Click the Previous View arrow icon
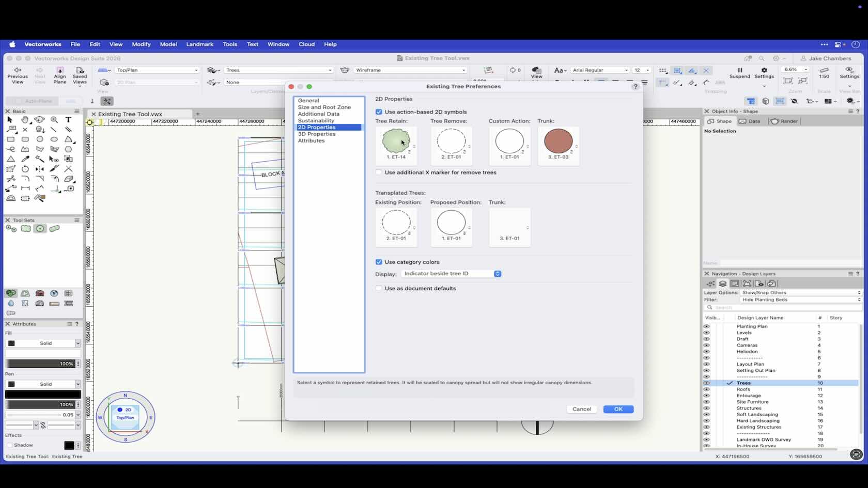The height and width of the screenshot is (488, 868). click(18, 70)
